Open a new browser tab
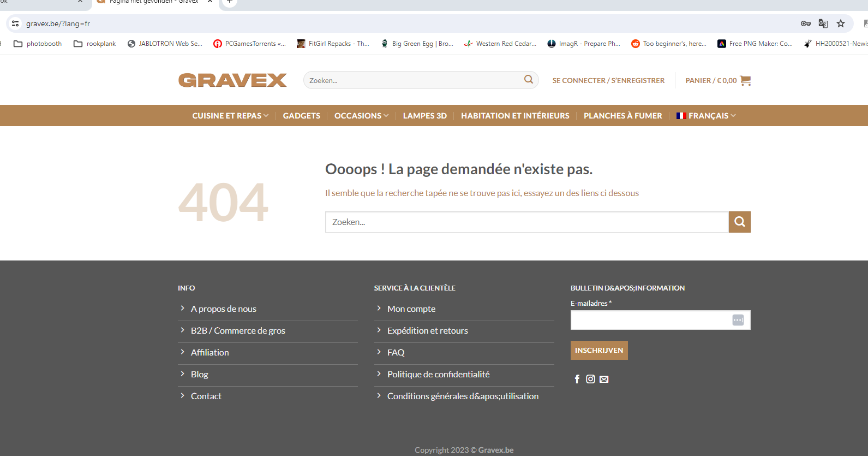The width and height of the screenshot is (868, 456). point(230,2)
